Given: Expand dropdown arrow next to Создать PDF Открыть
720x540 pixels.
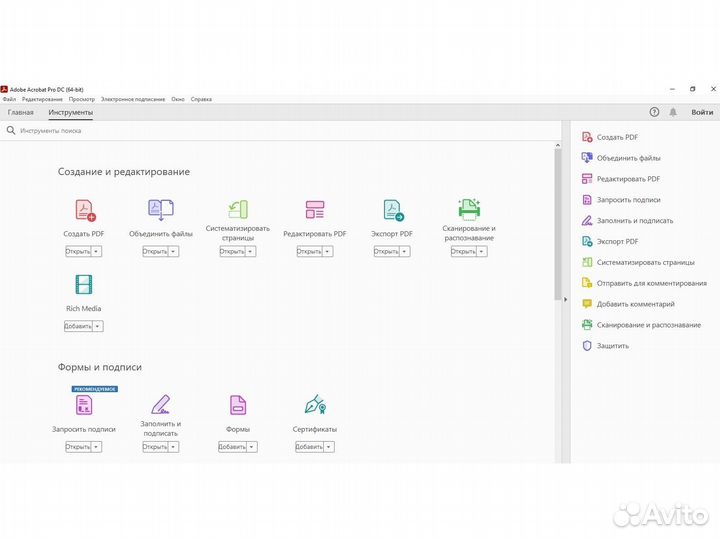Looking at the screenshot, I should pos(98,252).
